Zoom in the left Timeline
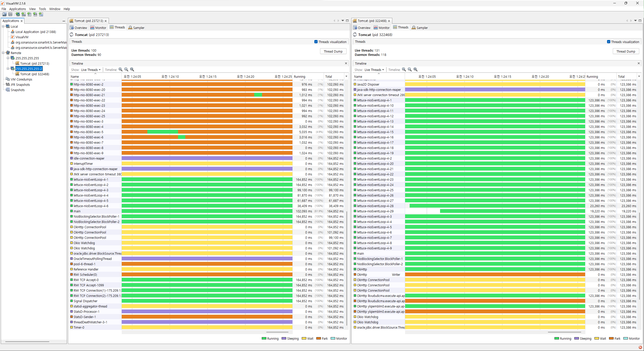Screen dimensions: 644x351 click(x=120, y=69)
